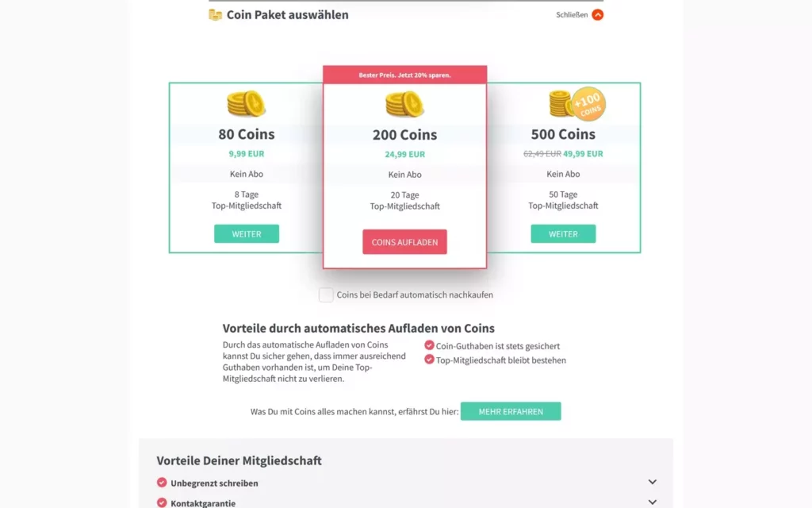Select the highlighted 200 Coins package card
This screenshot has height=508, width=812.
click(x=404, y=242)
